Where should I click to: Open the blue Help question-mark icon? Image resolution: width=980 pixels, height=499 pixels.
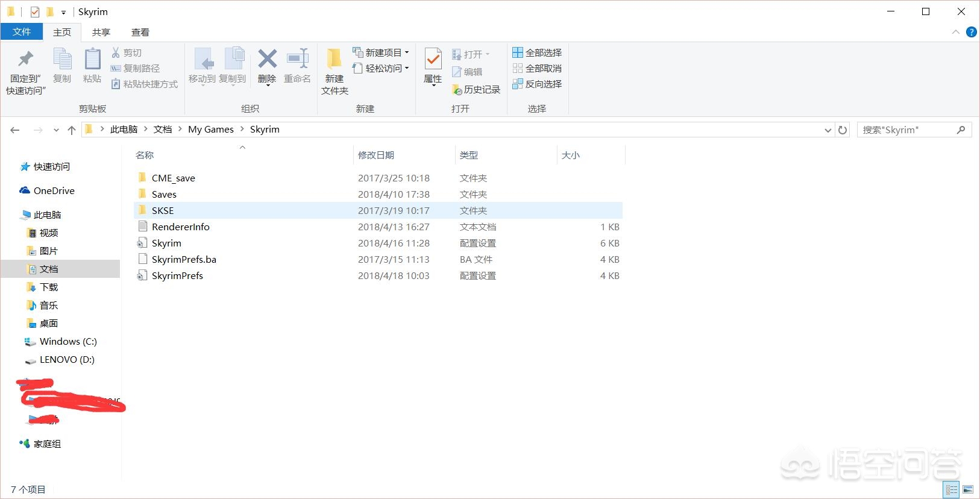click(971, 32)
